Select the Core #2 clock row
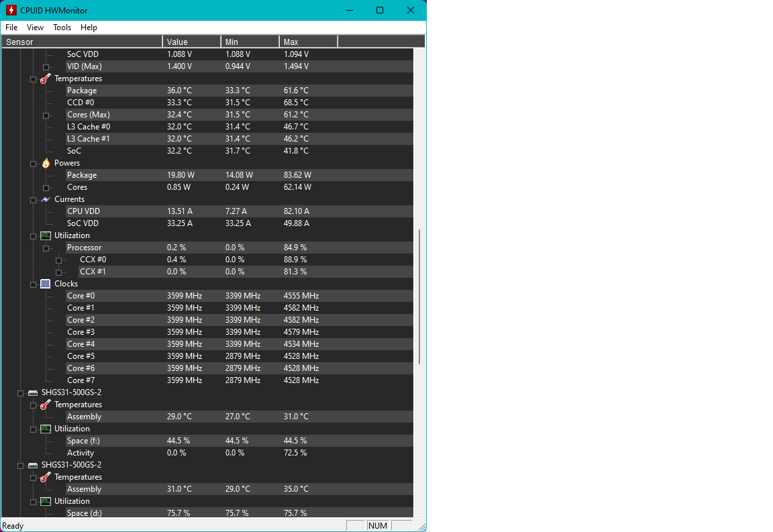This screenshot has height=532, width=773. point(240,320)
